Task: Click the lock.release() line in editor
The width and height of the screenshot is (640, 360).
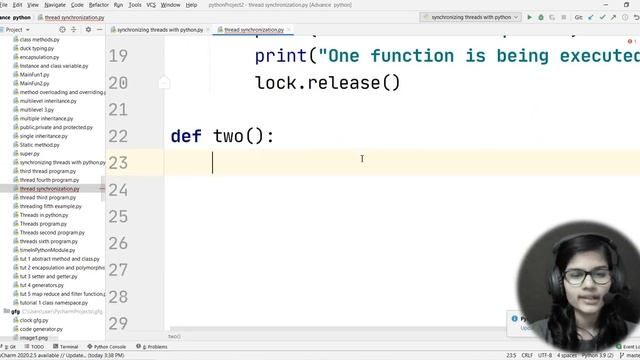Action: (x=327, y=83)
